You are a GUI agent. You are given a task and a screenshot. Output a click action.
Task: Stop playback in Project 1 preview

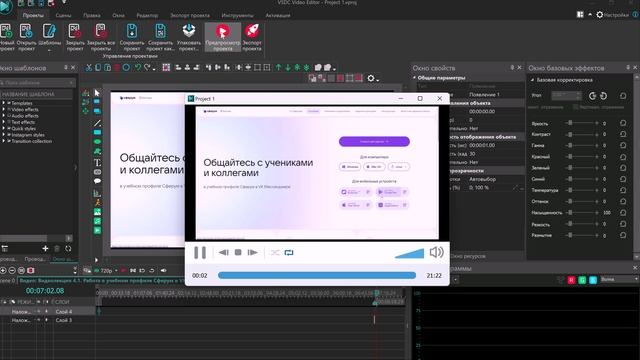click(238, 253)
